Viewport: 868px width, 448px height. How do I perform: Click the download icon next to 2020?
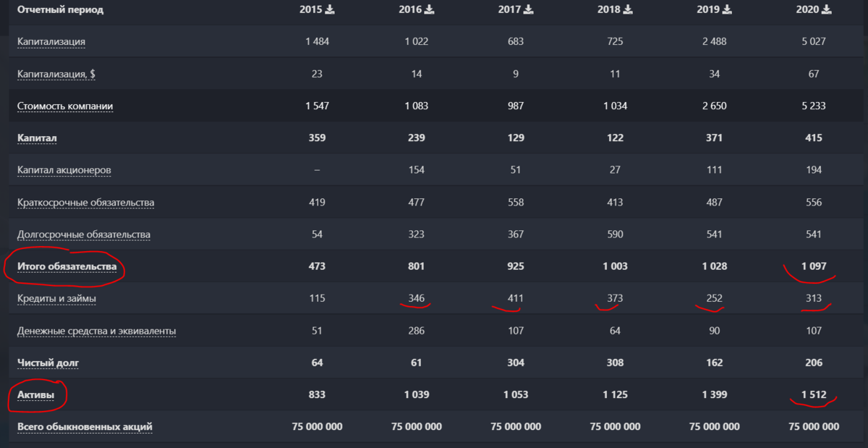(827, 9)
